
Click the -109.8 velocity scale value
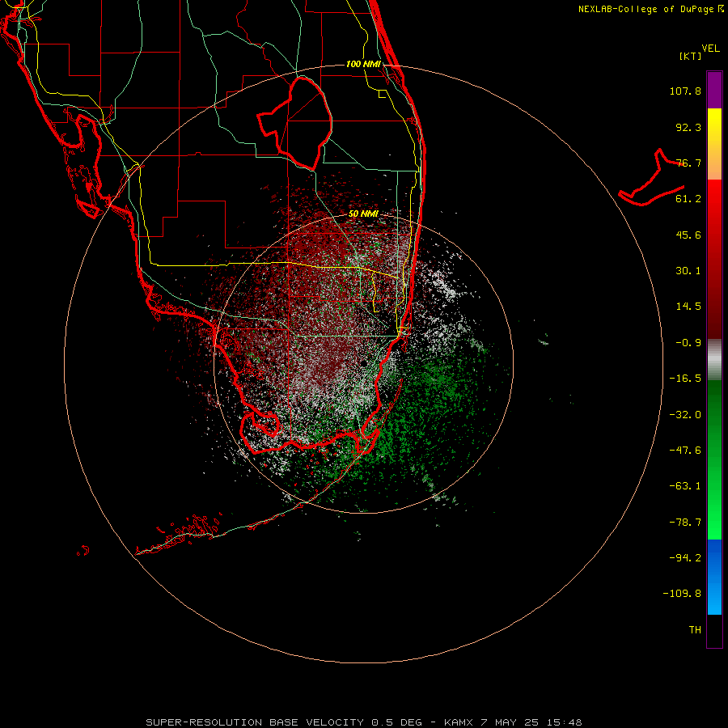pos(682,594)
